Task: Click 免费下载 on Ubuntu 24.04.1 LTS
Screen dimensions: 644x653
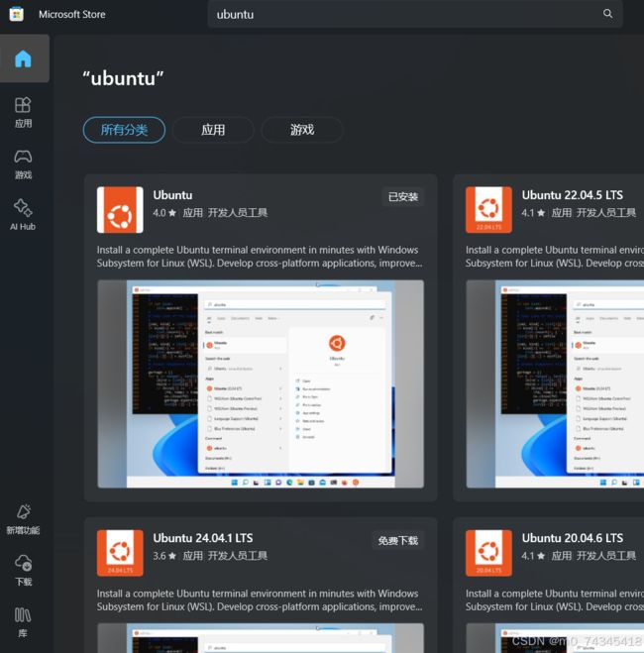Action: (x=398, y=541)
